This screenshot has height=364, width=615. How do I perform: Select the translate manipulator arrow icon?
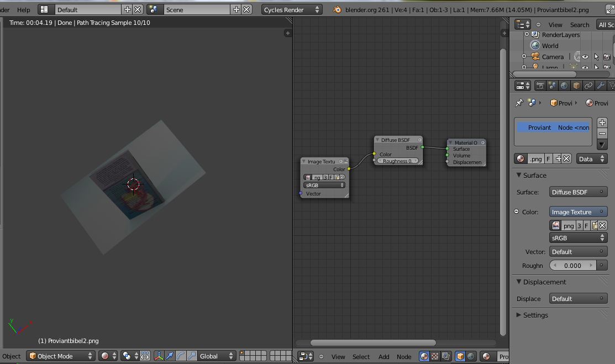(170, 356)
